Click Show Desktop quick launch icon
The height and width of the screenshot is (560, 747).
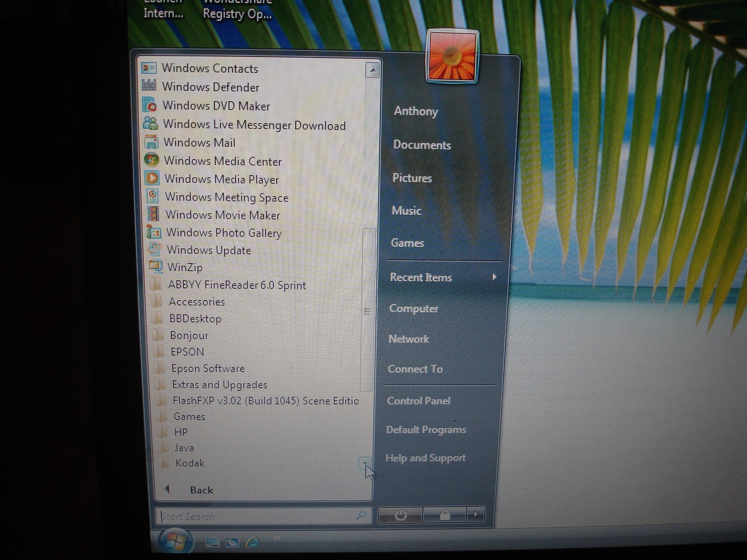[213, 542]
